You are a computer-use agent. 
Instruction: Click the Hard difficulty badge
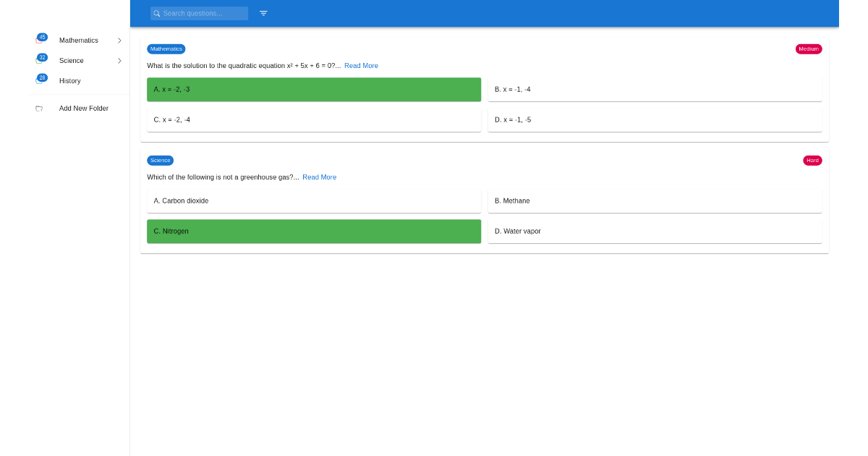point(812,160)
